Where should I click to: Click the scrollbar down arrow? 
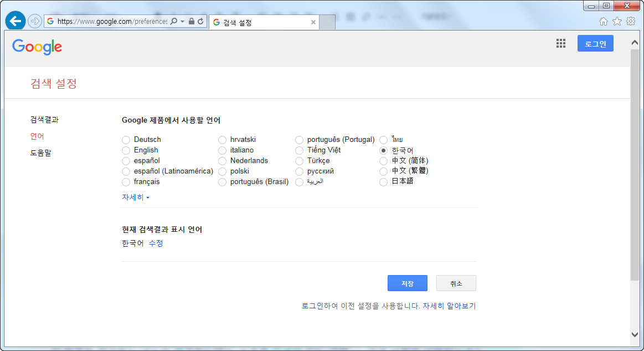(635, 334)
